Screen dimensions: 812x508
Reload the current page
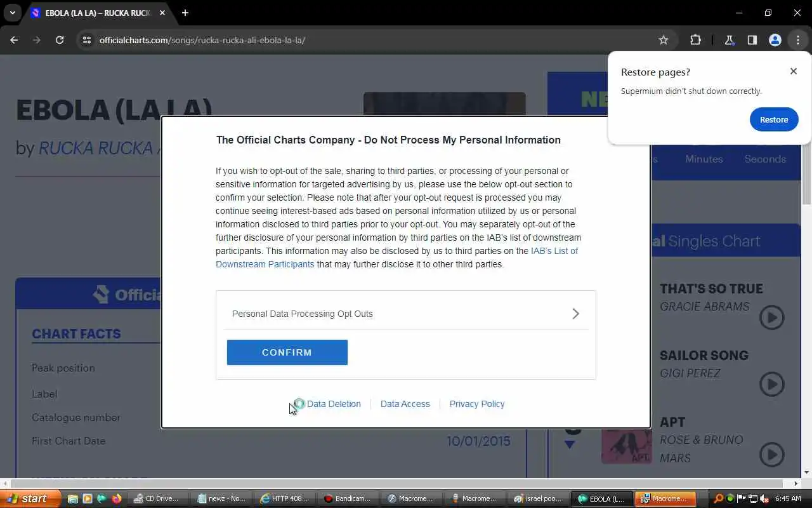click(x=60, y=40)
